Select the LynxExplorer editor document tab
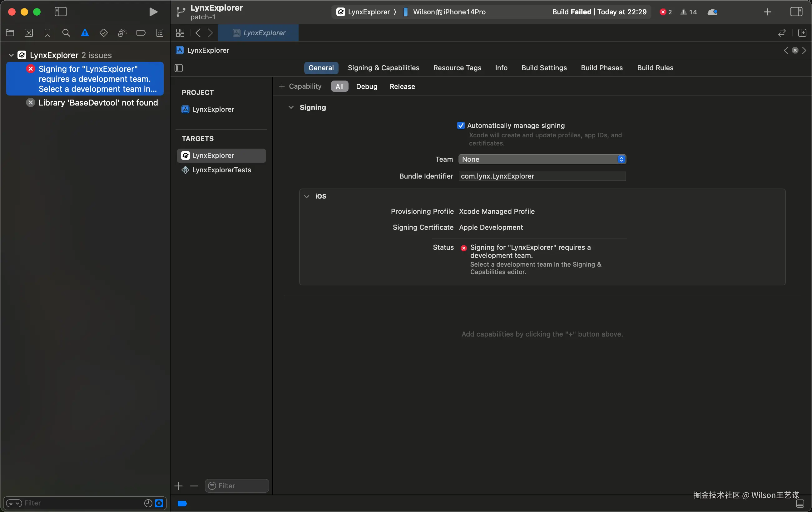812x512 pixels. click(x=258, y=33)
